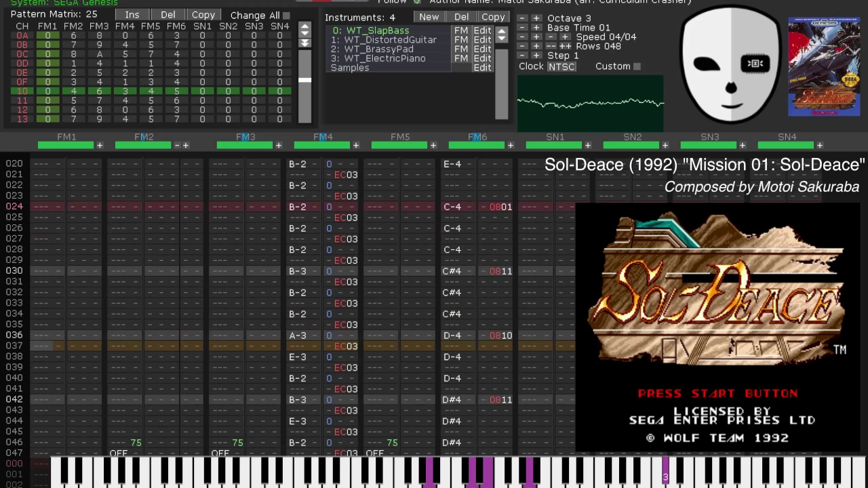Increase the Step value
This screenshot has height=488, width=868.
pyautogui.click(x=536, y=56)
